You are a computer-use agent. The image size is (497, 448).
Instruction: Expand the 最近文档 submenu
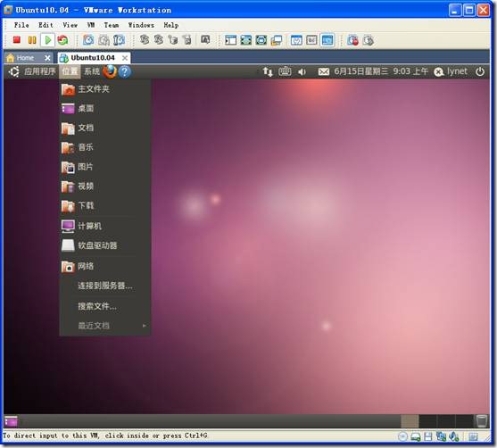click(104, 326)
